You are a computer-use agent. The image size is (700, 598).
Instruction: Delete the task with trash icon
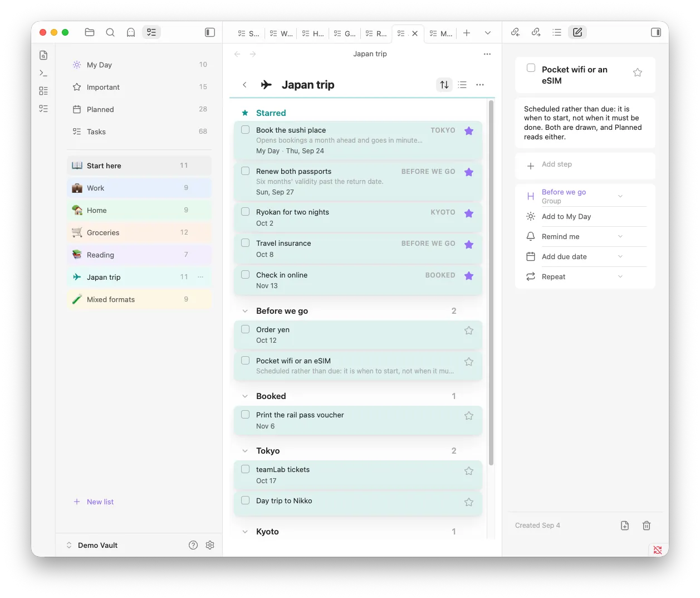point(647,526)
